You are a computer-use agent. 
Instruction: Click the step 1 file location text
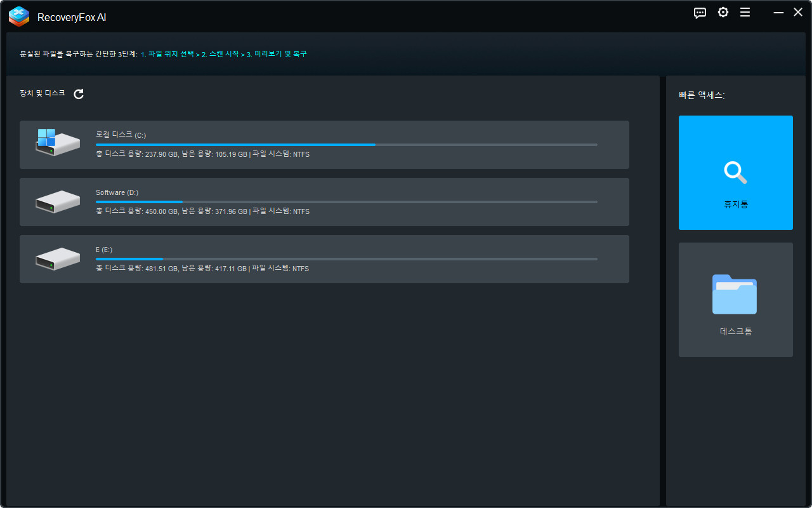tap(167, 55)
